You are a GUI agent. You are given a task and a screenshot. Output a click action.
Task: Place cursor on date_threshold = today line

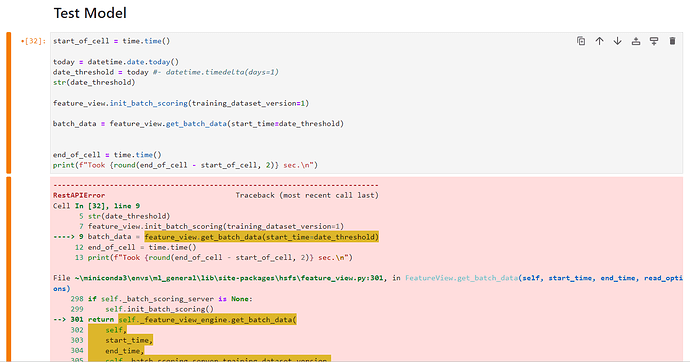(166, 72)
